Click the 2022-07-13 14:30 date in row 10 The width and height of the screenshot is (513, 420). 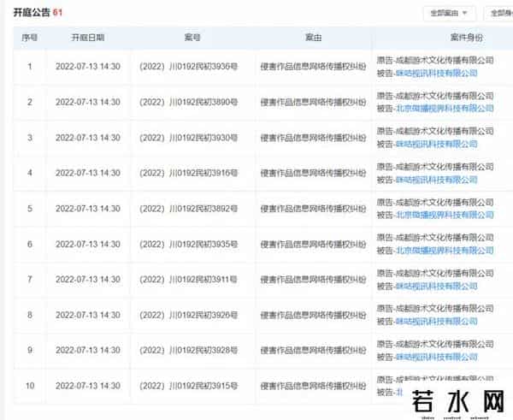point(88,386)
